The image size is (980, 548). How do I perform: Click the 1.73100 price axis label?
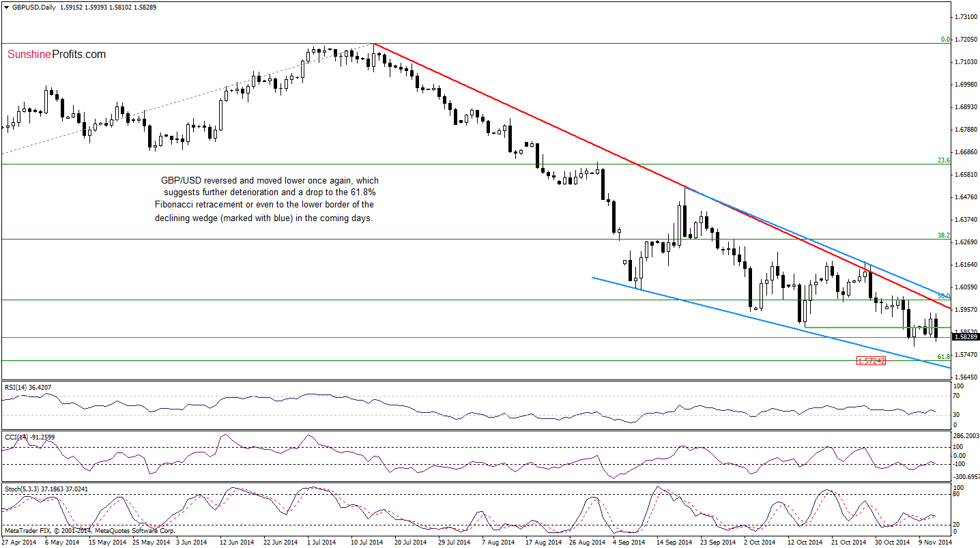[x=967, y=16]
